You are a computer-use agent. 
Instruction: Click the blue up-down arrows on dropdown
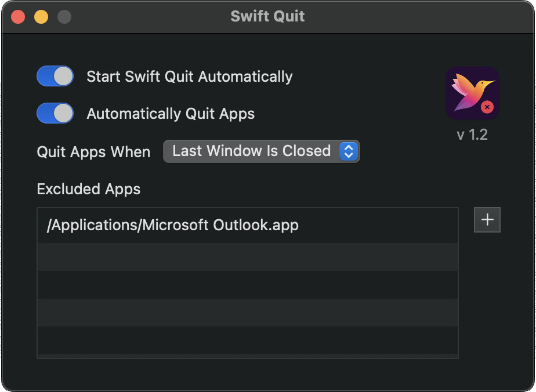coord(348,151)
